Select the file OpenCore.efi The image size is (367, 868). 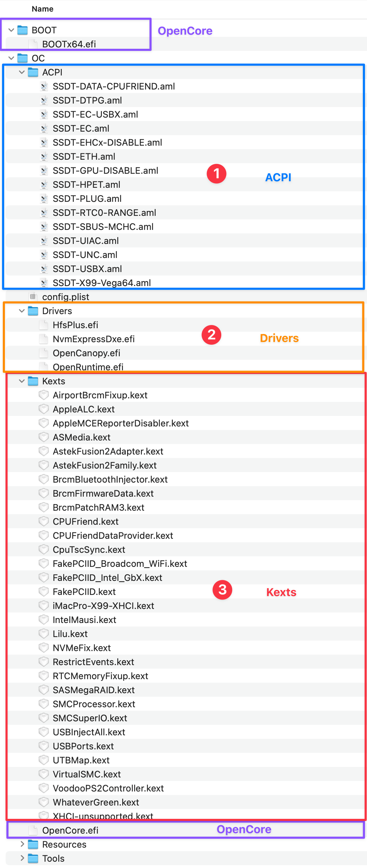coord(70,830)
